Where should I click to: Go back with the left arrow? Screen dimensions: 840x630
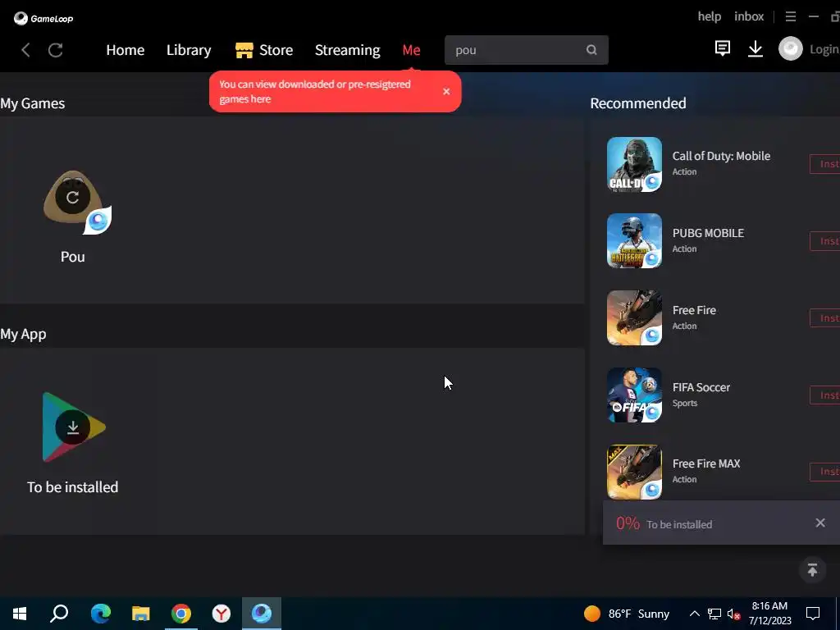coord(25,50)
